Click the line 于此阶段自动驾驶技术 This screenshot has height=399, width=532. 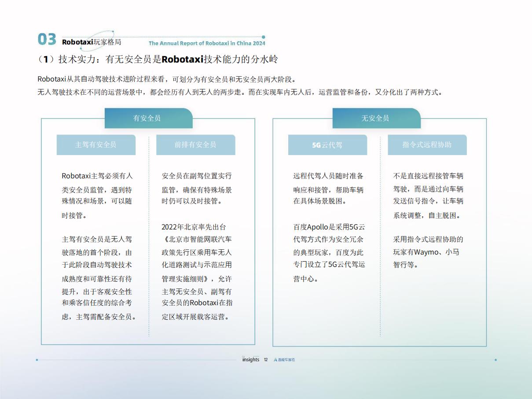click(x=97, y=265)
